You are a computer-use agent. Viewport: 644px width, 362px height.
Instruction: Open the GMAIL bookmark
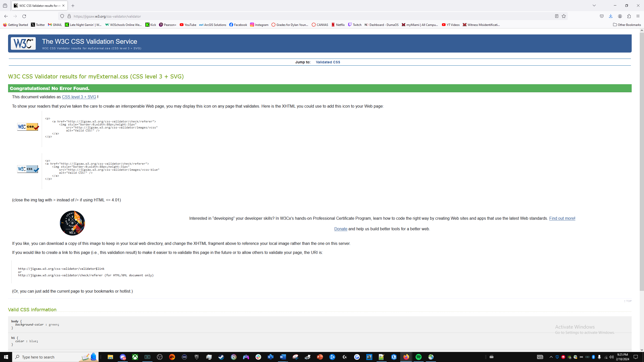pyautogui.click(x=55, y=25)
